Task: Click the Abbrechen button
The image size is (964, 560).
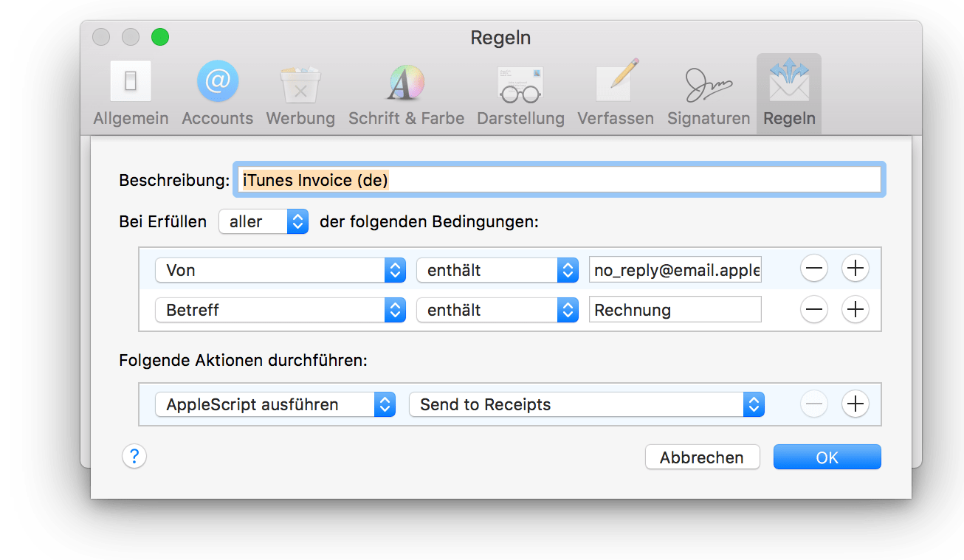Action: click(701, 457)
